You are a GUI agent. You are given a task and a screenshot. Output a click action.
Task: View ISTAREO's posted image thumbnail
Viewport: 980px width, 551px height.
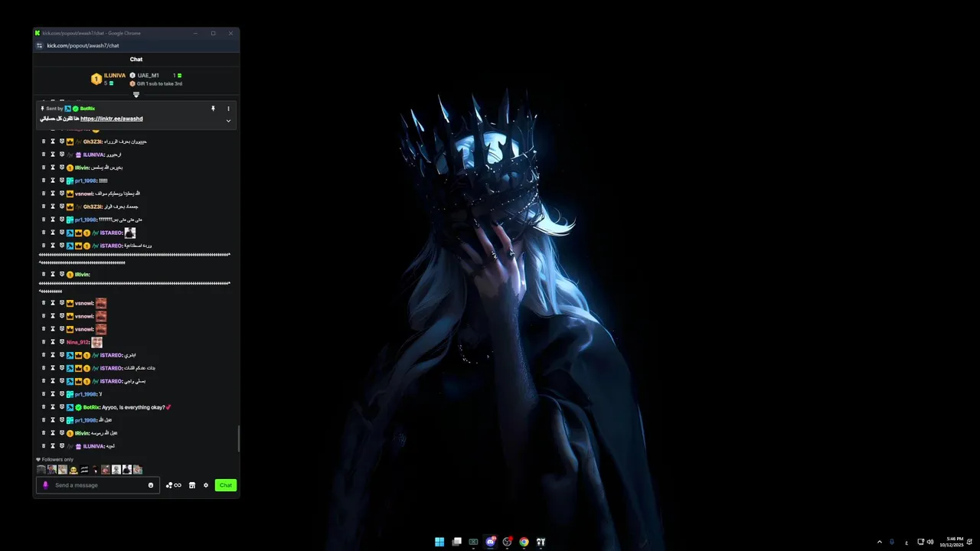click(x=130, y=233)
